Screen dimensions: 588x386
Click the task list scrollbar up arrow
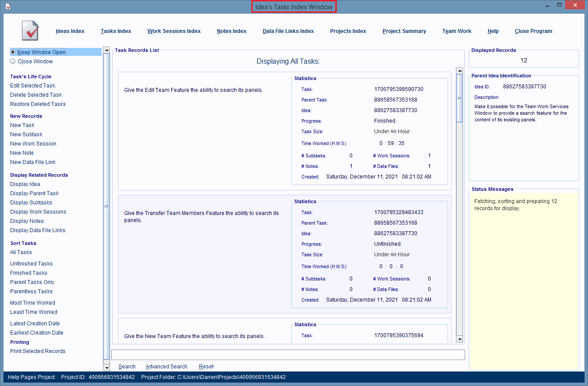click(459, 71)
